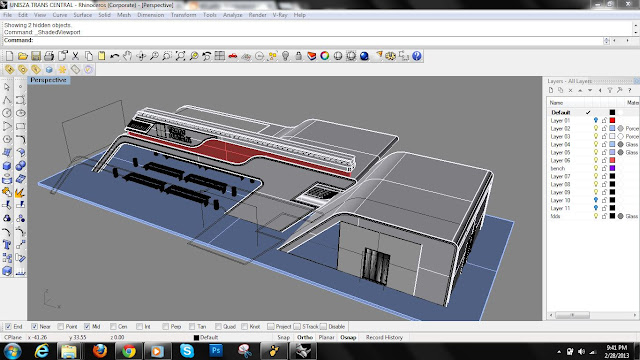Select the solid box tool in left toolbar
Viewport: 640px width, 360px height.
coord(7,166)
